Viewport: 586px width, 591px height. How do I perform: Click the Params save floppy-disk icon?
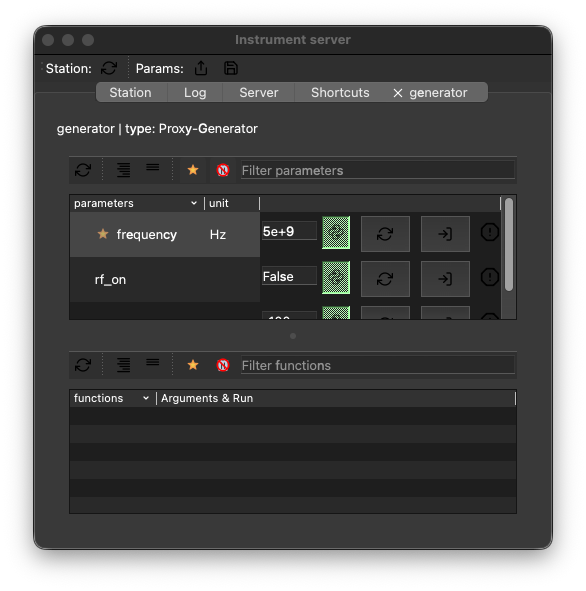[x=231, y=68]
